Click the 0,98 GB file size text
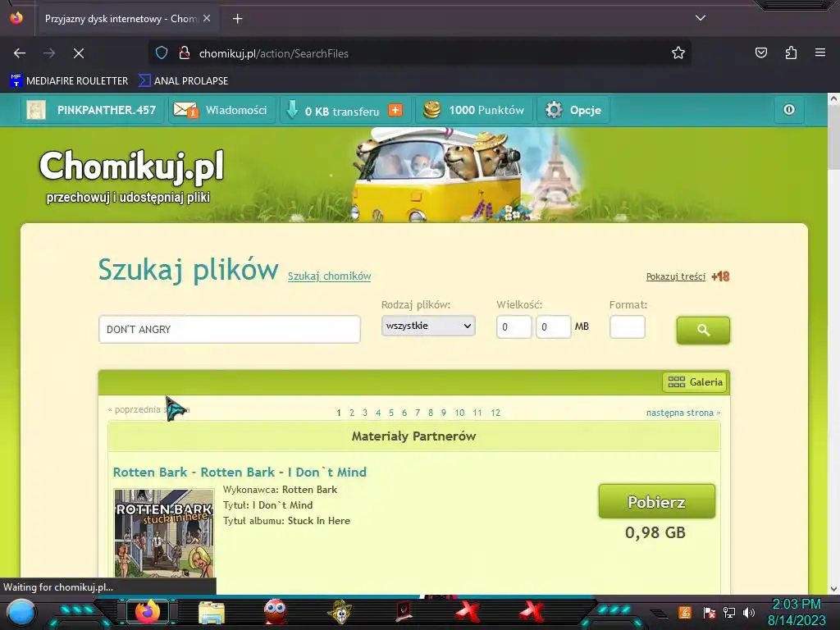840x630 pixels. 655,532
